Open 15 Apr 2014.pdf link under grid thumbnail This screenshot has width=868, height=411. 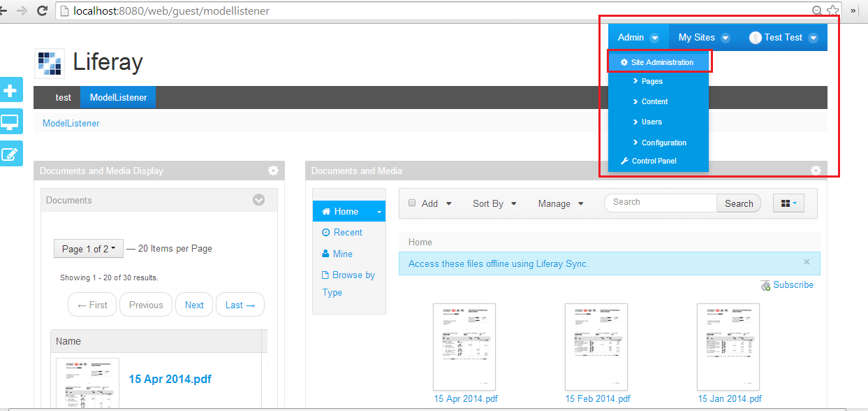(466, 398)
